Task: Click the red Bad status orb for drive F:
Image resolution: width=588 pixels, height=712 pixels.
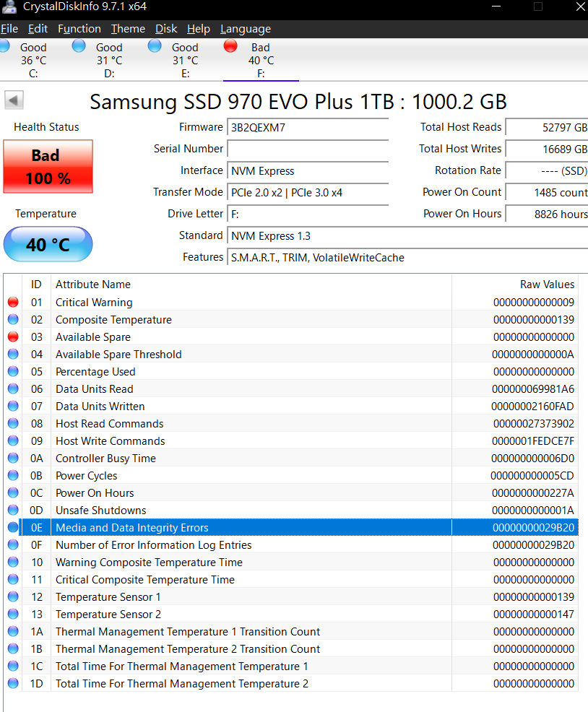Action: (x=230, y=46)
